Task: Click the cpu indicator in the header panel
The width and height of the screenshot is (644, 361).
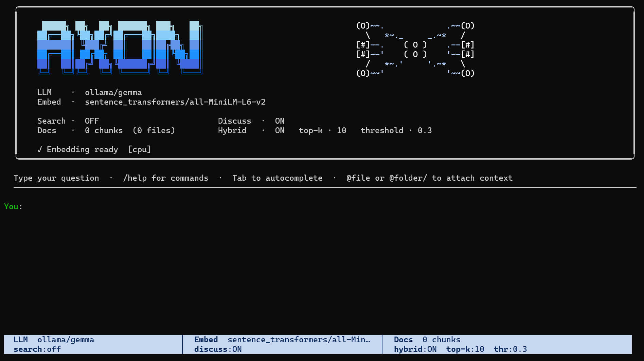Action: (140, 149)
